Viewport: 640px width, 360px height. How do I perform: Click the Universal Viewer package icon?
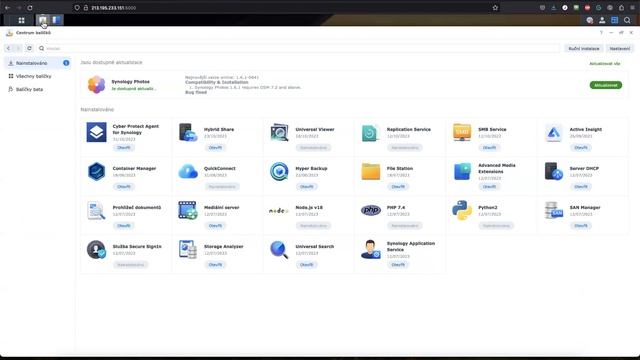(x=279, y=132)
